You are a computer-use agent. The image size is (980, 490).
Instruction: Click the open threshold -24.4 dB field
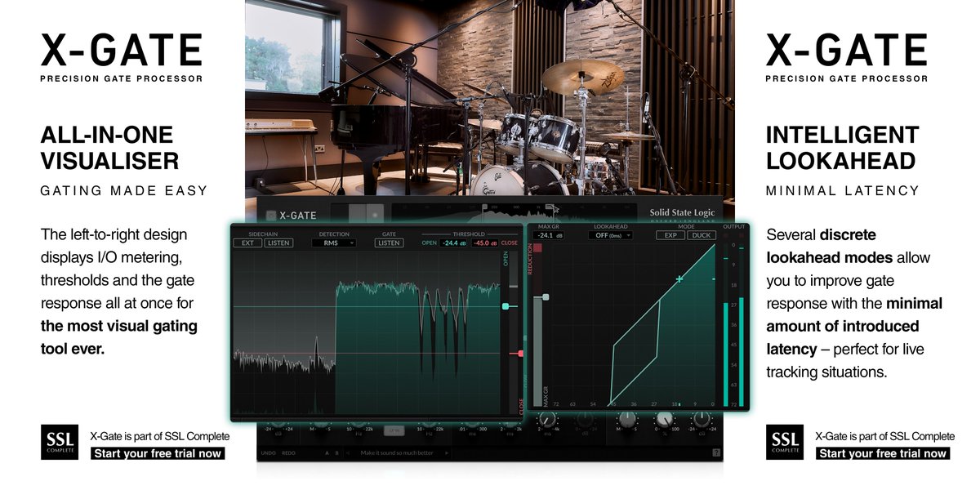point(452,243)
